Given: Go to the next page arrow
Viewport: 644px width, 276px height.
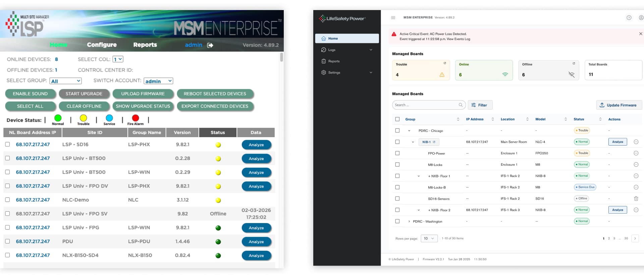Looking at the screenshot, I should tap(635, 238).
